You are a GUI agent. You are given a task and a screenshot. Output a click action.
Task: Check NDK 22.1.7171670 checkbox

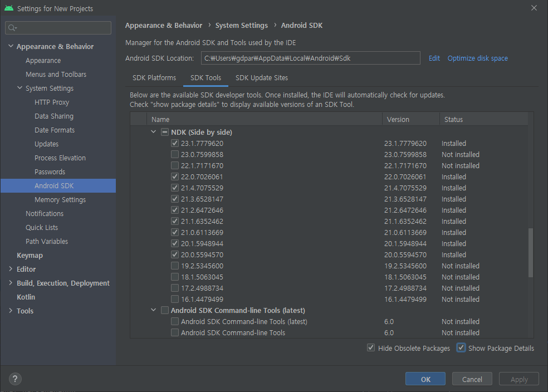[175, 165]
